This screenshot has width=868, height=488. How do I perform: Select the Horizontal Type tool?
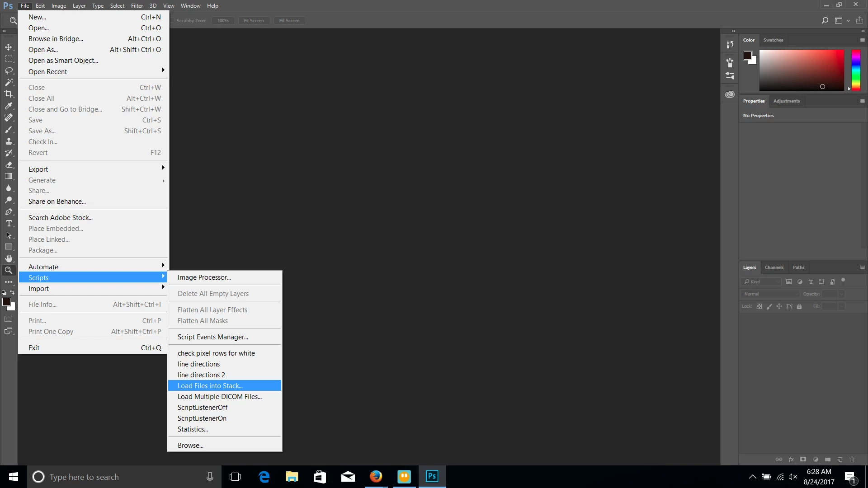click(x=9, y=223)
